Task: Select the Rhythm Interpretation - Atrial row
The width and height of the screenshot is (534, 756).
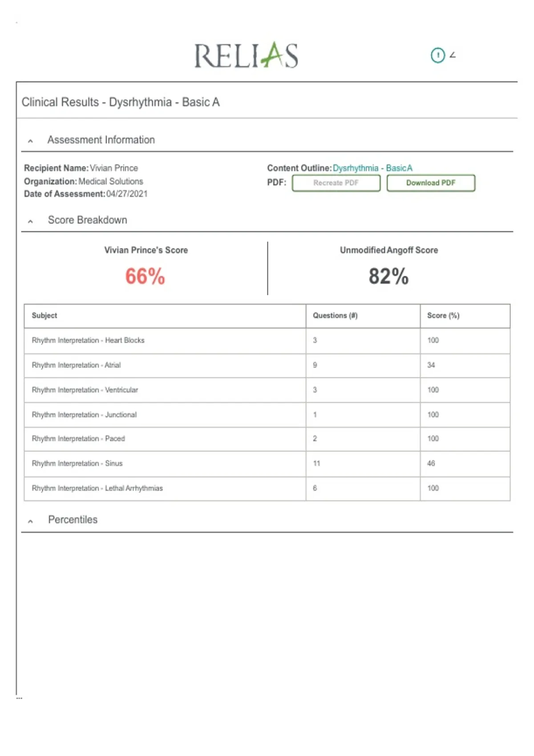Action: pyautogui.click(x=267, y=366)
